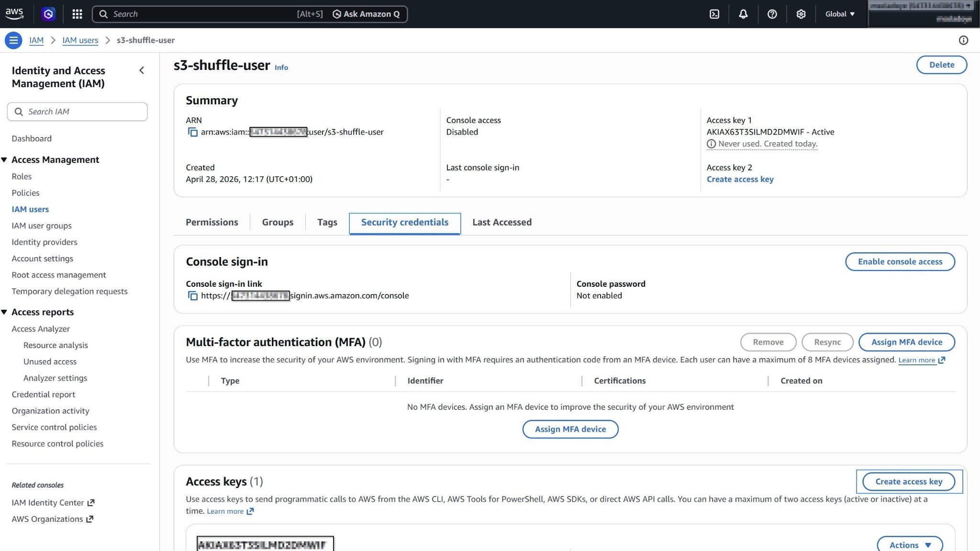
Task: Open the Amazon Q icon in top bar
Action: [x=48, y=14]
